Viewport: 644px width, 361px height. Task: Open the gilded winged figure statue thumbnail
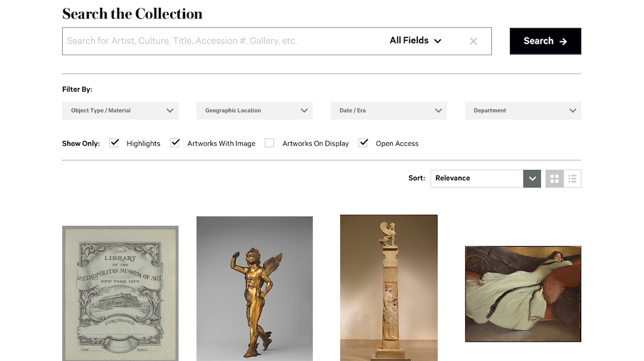255,288
